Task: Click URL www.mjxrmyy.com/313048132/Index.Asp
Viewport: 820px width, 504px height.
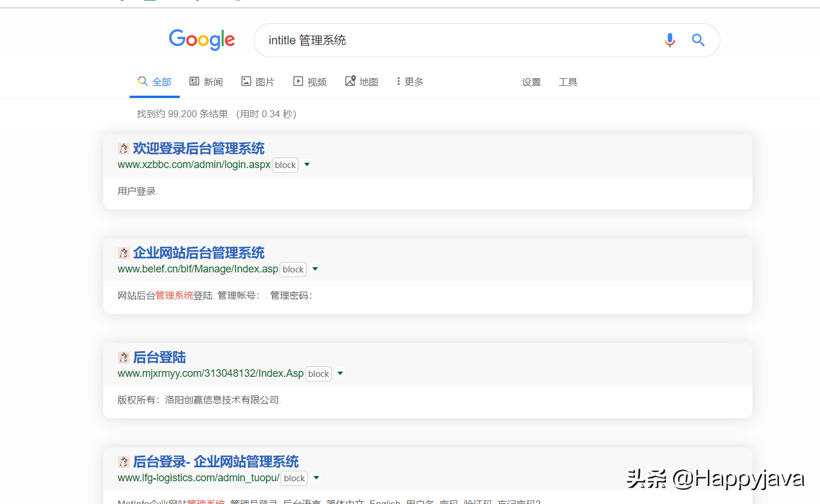Action: (211, 373)
